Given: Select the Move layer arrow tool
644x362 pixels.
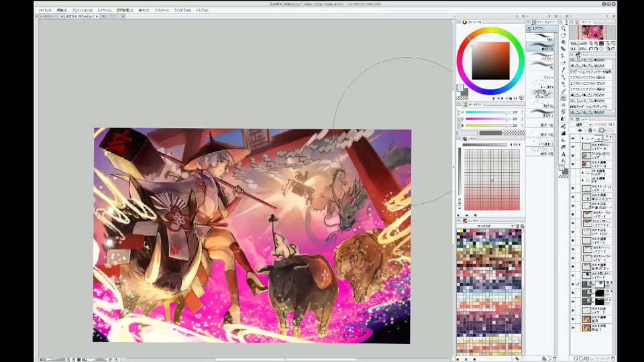Looking at the screenshot, I should point(563,49).
